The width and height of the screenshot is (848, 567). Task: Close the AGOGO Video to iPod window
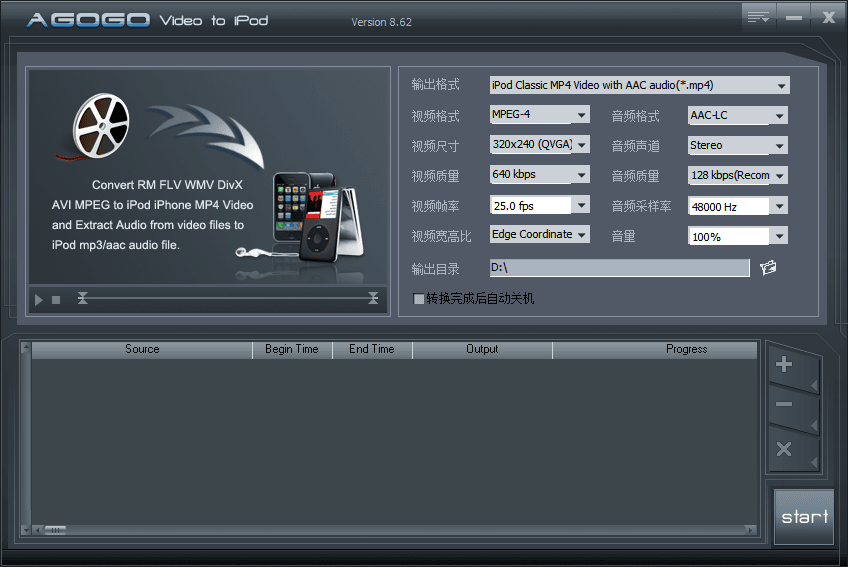click(829, 18)
